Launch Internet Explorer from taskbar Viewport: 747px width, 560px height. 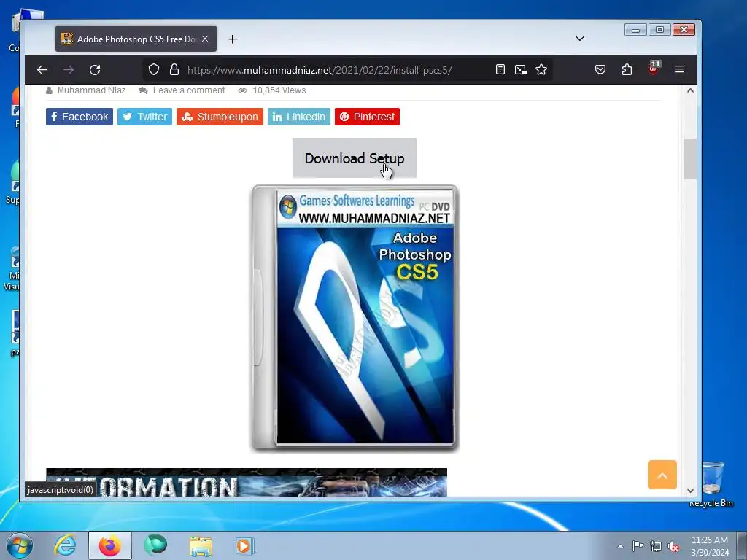click(x=65, y=545)
